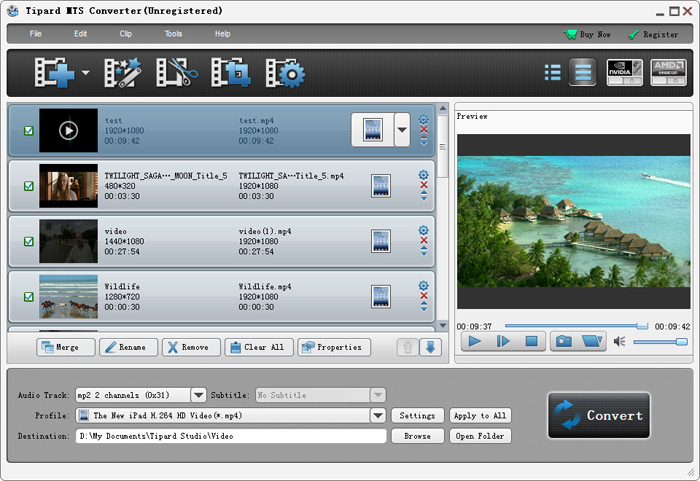Viewport: 700px width, 481px height.
Task: Uncheck the Wildlife video checkbox
Action: pos(29,297)
